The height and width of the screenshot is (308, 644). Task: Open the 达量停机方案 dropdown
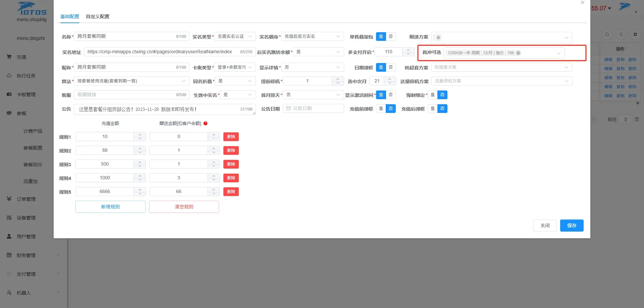point(501,81)
